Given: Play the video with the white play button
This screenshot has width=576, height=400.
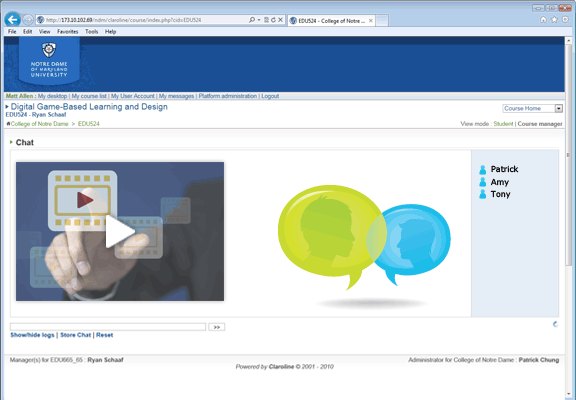Looking at the screenshot, I should (120, 231).
